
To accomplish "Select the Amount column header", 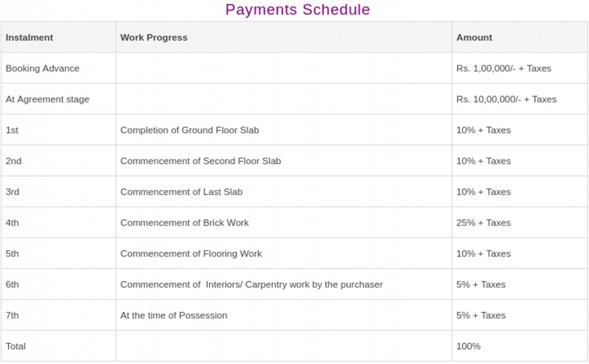I will click(474, 37).
